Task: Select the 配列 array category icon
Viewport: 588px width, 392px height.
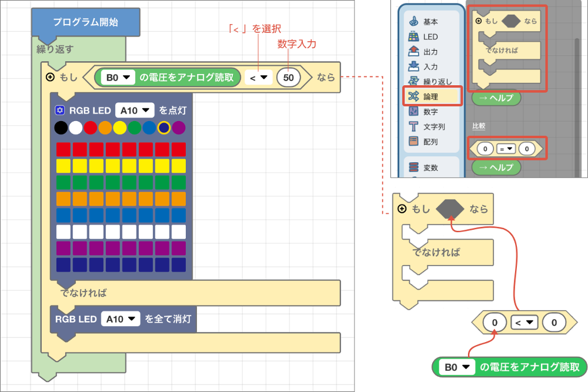Action: (x=413, y=141)
